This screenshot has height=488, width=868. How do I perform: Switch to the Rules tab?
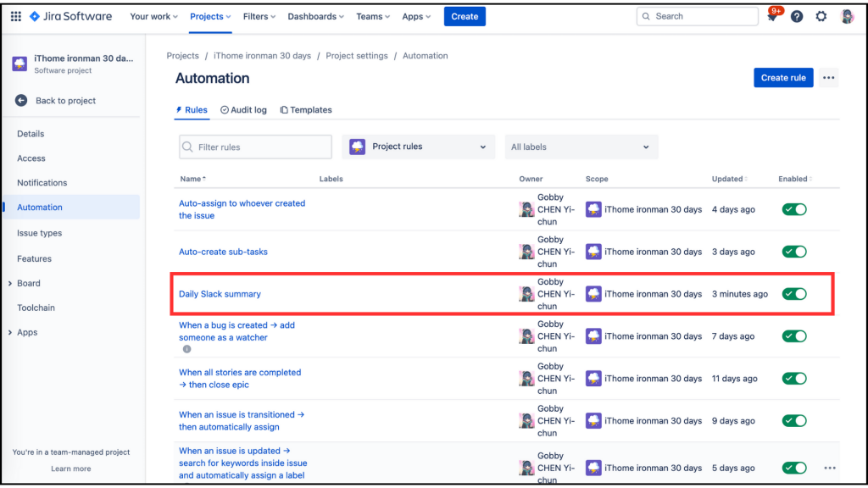click(192, 110)
